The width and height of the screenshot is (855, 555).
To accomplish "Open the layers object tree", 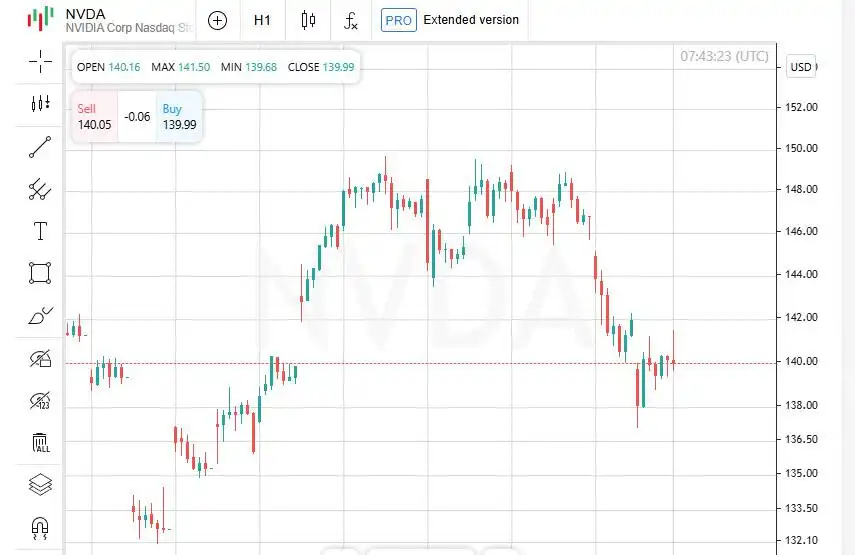I will point(40,485).
